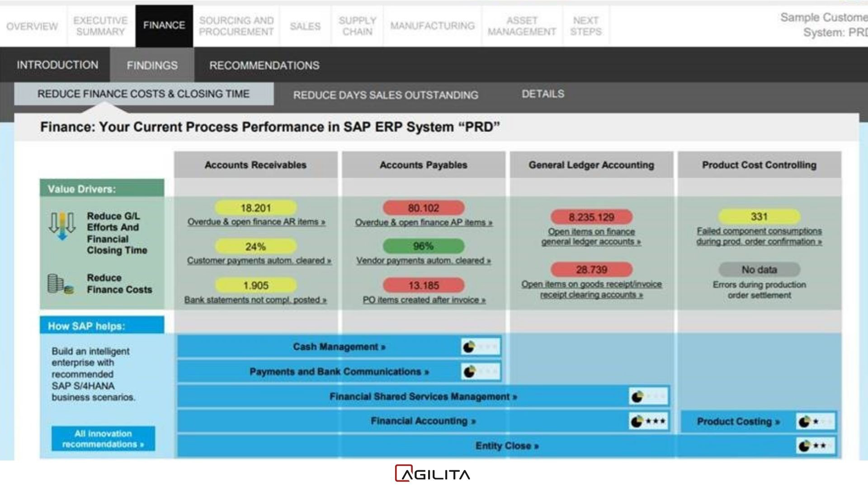
Task: Click the Reduce Finance Costs coins icon
Action: click(x=60, y=284)
